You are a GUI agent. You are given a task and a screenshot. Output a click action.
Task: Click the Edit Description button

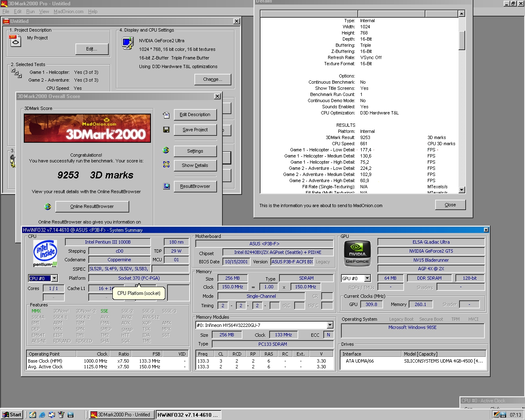[195, 115]
